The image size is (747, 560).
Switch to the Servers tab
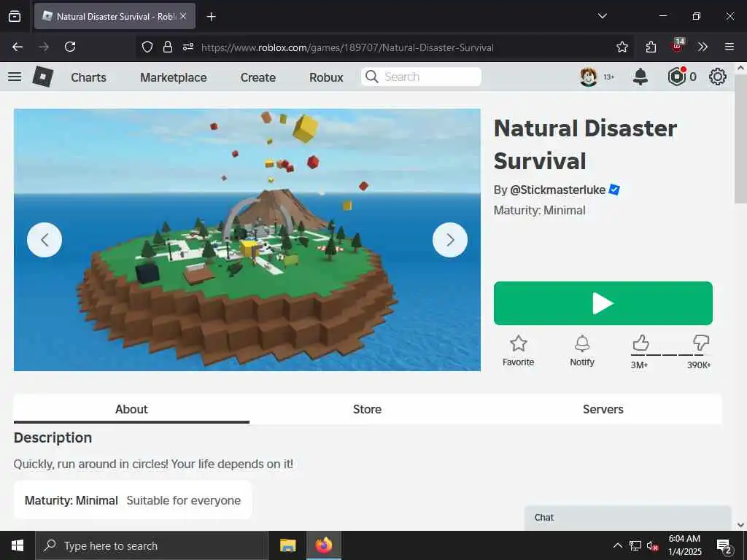pos(603,409)
